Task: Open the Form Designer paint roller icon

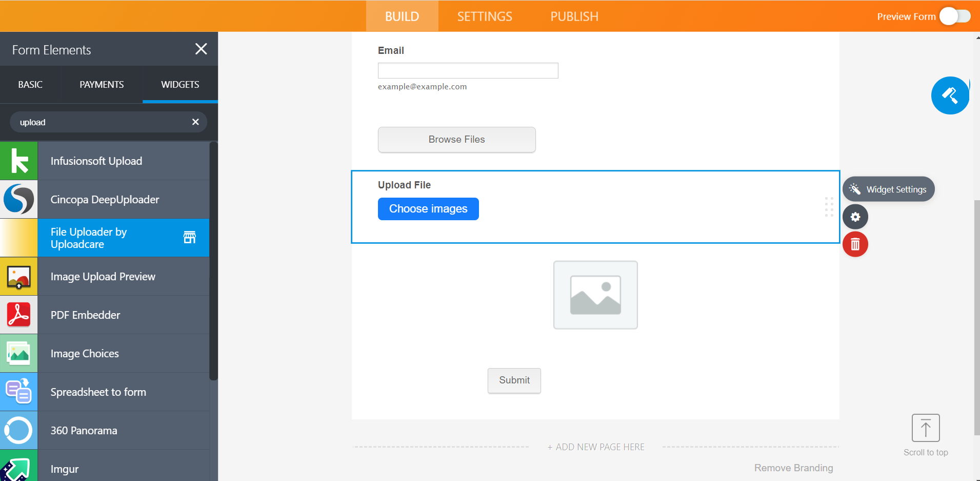Action: point(950,95)
